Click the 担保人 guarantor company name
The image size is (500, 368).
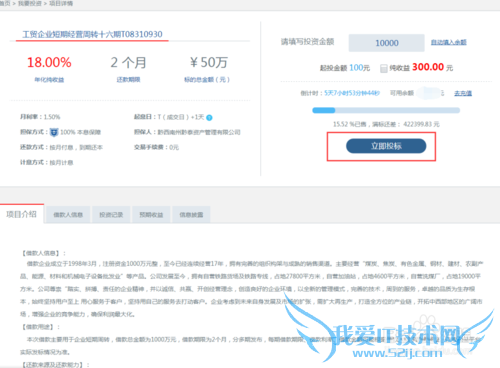[x=199, y=132]
